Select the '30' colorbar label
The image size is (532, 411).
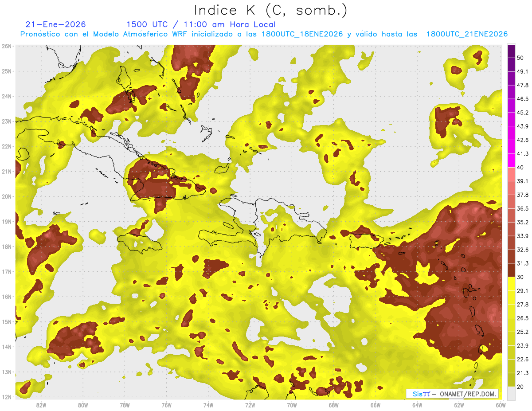pyautogui.click(x=521, y=277)
